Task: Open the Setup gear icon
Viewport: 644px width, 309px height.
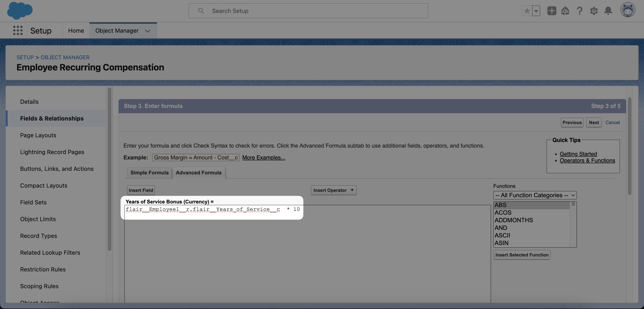Action: tap(594, 11)
